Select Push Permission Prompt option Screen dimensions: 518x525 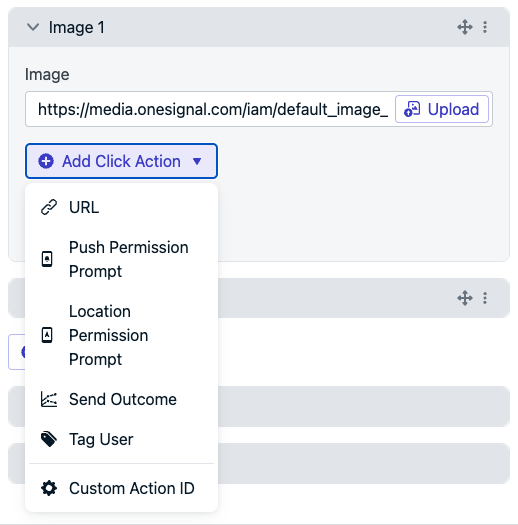[x=121, y=259]
